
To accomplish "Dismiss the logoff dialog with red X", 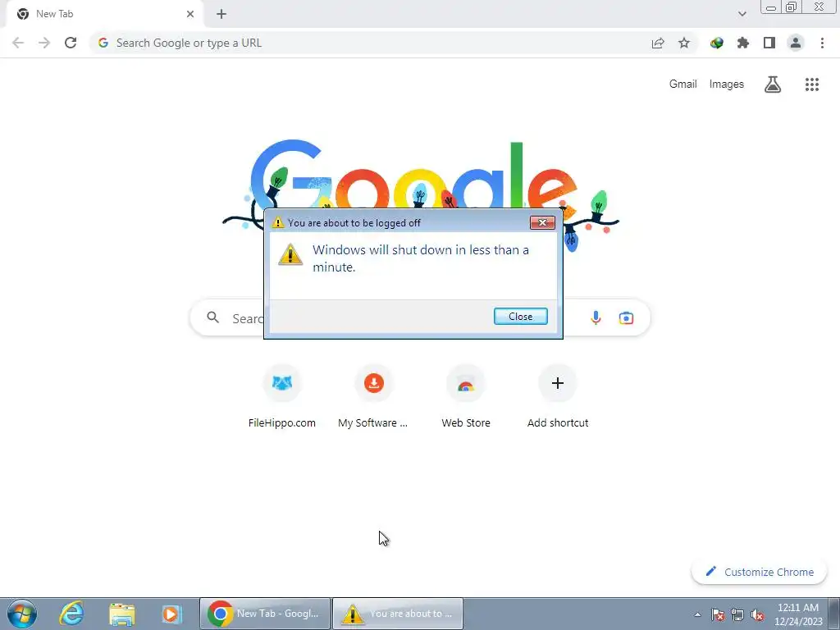I will 542,223.
